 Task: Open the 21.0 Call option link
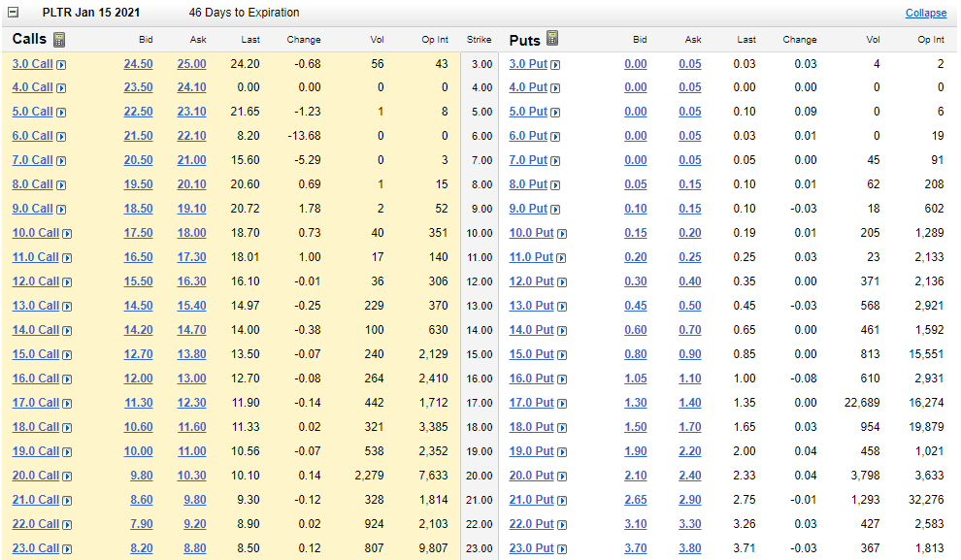[x=36, y=500]
